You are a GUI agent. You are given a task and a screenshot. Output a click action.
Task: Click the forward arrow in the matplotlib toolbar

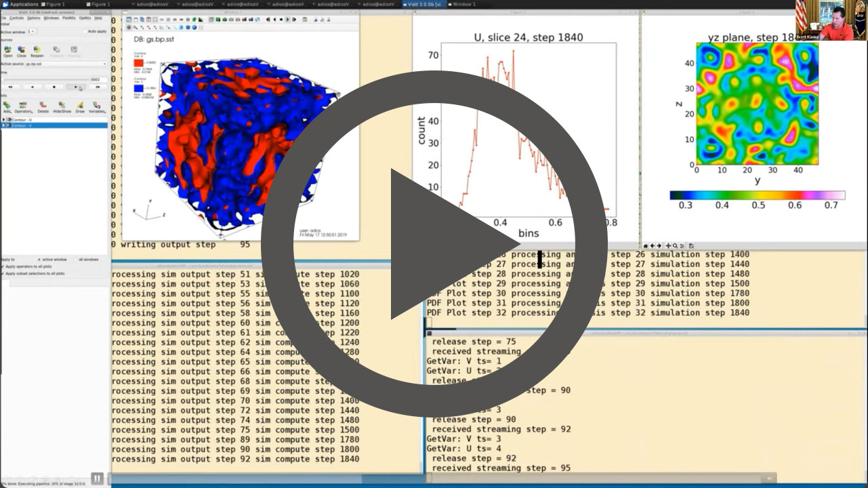(659, 245)
